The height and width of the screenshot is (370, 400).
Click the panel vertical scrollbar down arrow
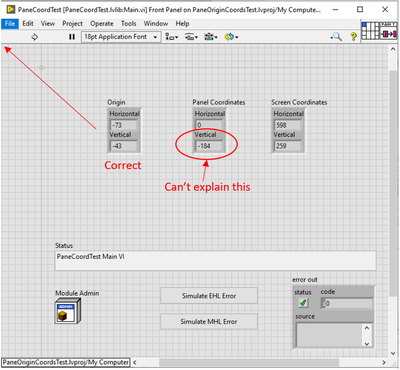coord(393,353)
